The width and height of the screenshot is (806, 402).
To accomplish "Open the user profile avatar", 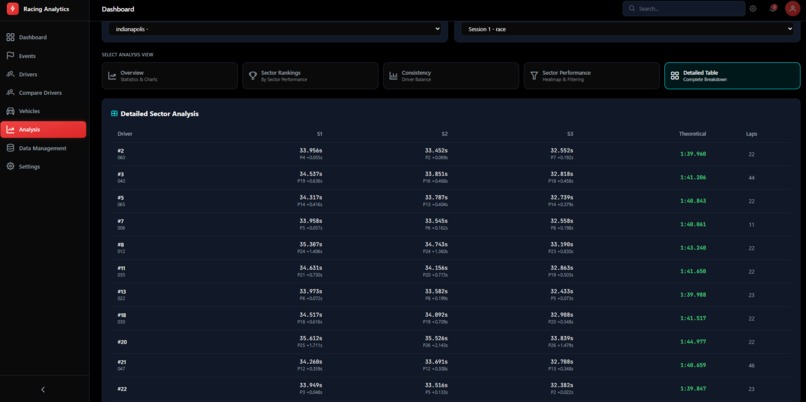I will click(792, 9).
